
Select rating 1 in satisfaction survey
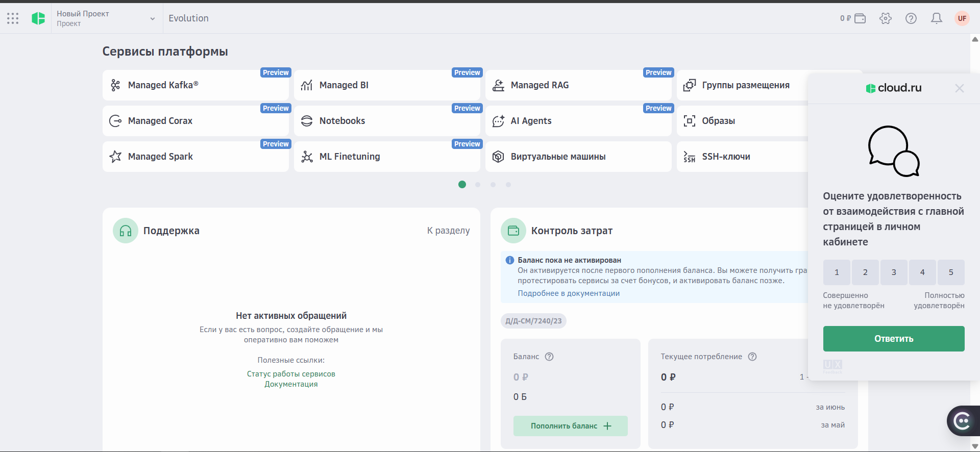(x=837, y=272)
